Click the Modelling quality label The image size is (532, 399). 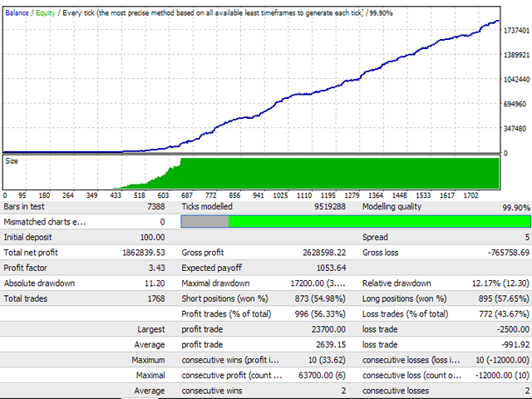[x=392, y=207]
